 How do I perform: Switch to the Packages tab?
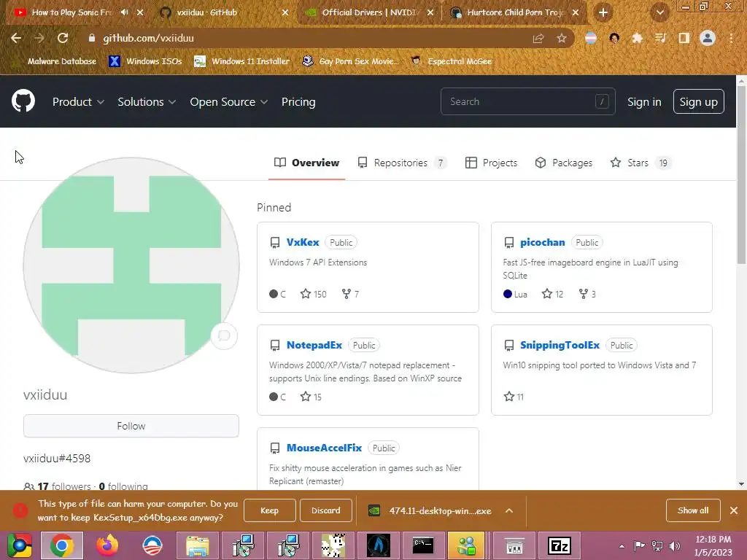coord(564,163)
